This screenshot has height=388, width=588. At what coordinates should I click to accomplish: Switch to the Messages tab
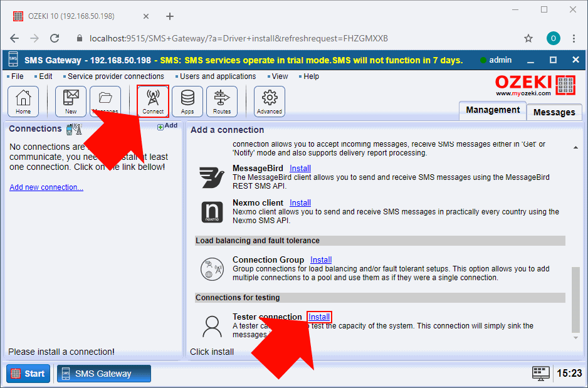pos(554,112)
